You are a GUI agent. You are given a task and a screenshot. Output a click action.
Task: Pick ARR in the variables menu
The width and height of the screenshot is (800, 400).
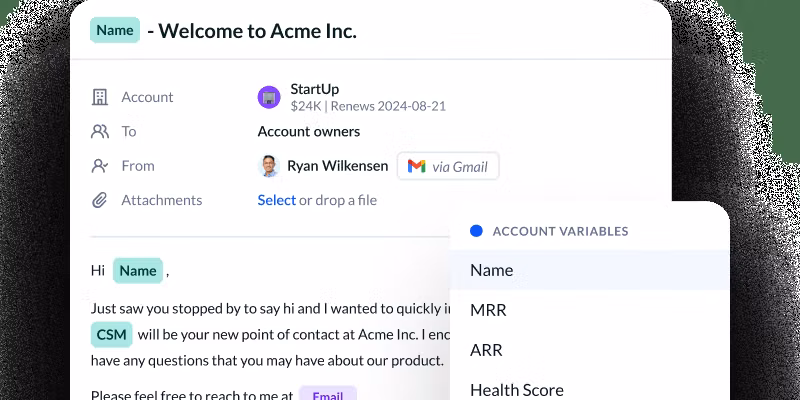tap(486, 350)
